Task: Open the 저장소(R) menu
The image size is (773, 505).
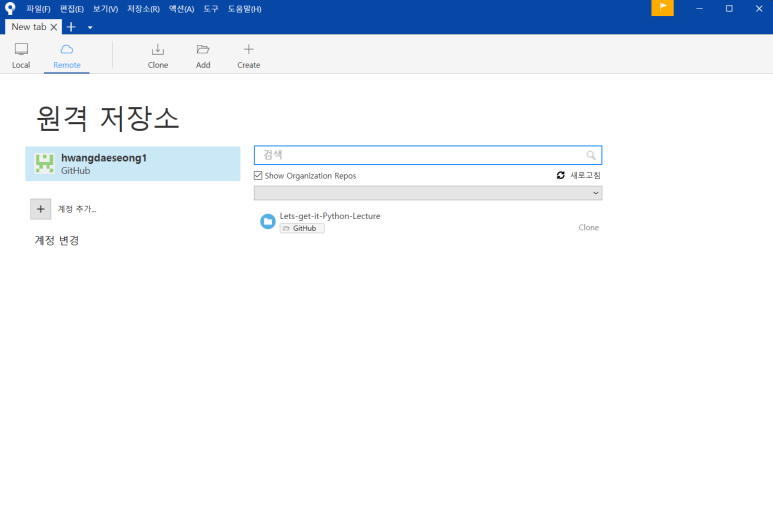Action: (143, 9)
